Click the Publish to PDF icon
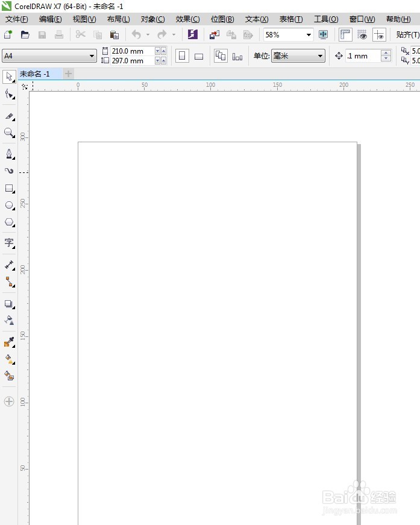420x525 pixels. (x=248, y=34)
